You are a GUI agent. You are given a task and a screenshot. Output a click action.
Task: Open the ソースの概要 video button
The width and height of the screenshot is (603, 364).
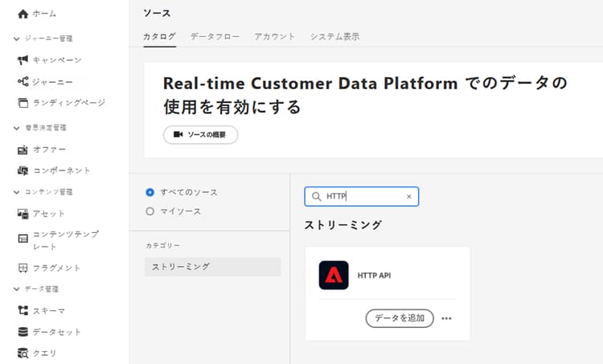coord(201,134)
